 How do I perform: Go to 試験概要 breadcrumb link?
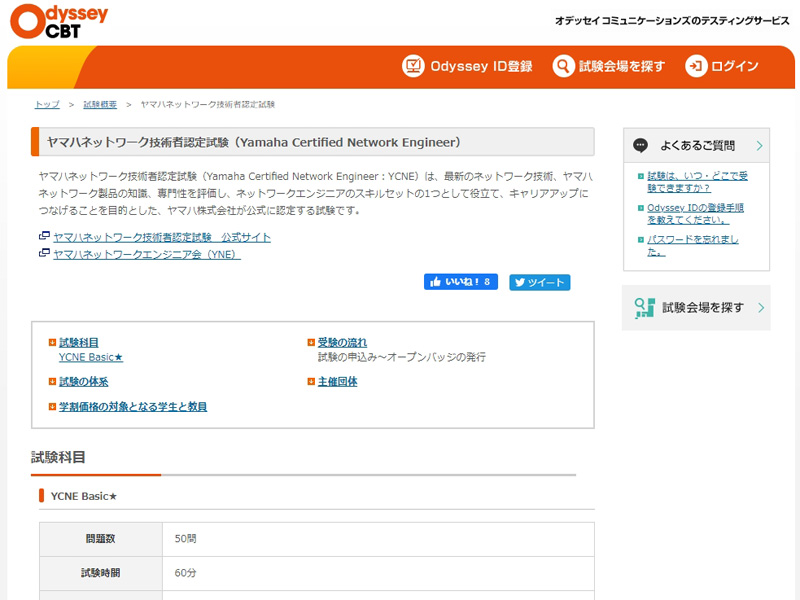coord(100,105)
